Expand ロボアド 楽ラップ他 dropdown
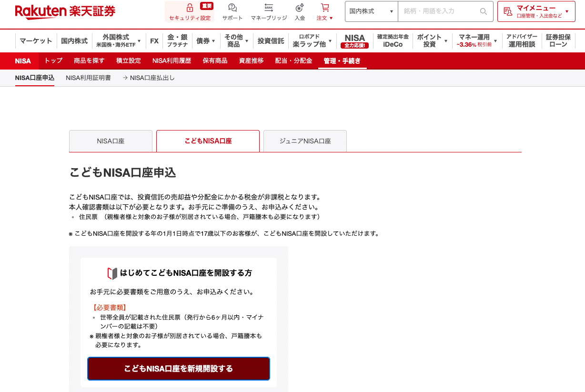The width and height of the screenshot is (585, 392). tap(312, 41)
